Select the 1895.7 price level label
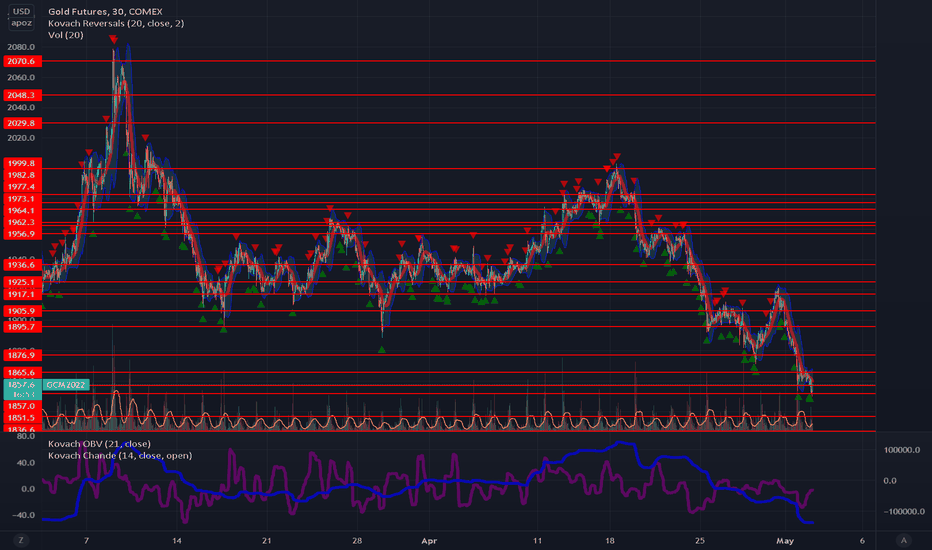 pyautogui.click(x=21, y=326)
